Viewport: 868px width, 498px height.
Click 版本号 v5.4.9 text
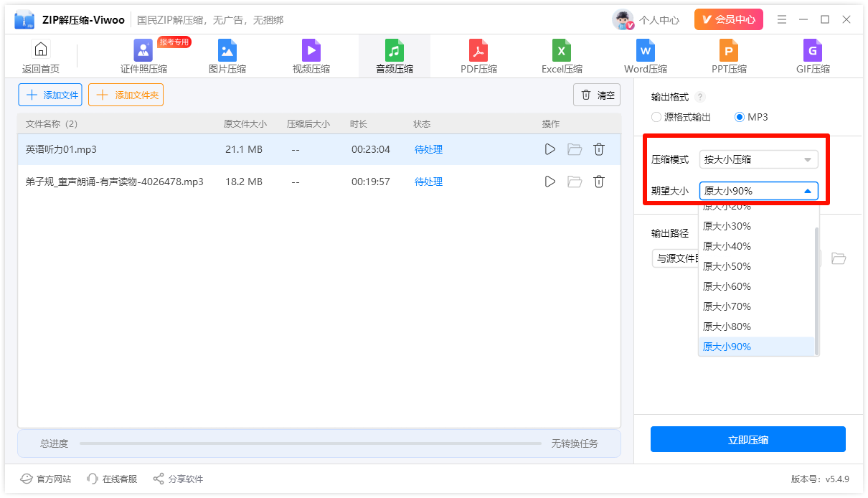(x=820, y=479)
